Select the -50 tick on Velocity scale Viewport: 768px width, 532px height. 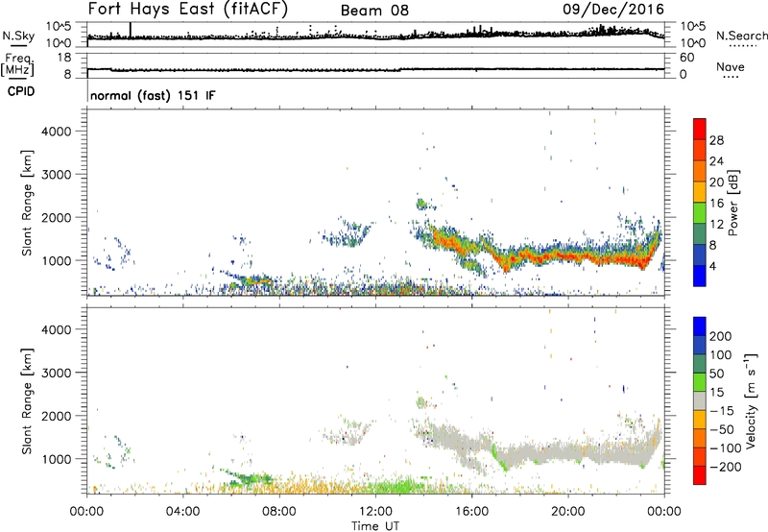[x=722, y=429]
